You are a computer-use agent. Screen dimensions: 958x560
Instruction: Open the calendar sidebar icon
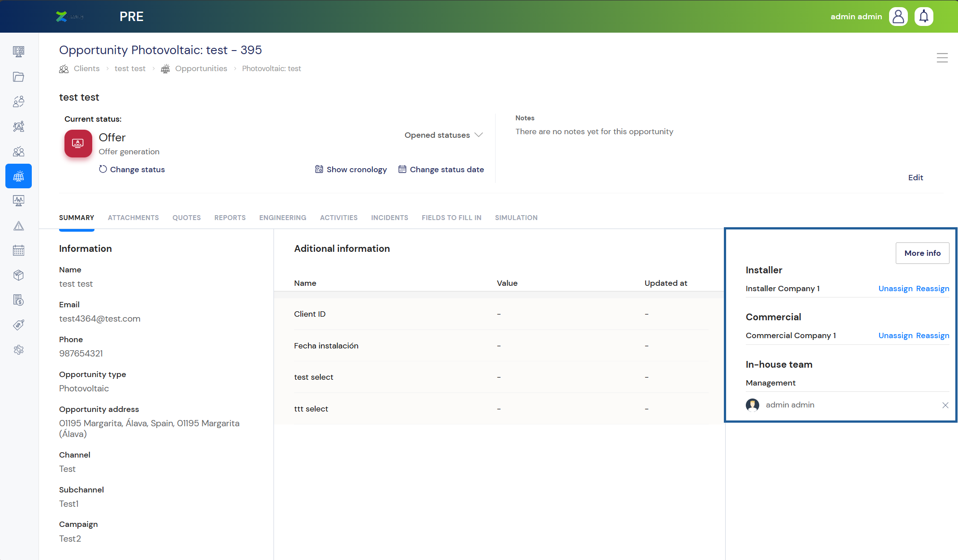pyautogui.click(x=18, y=250)
